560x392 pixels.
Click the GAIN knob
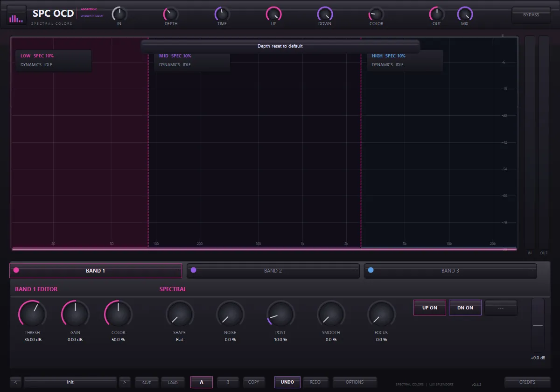pyautogui.click(x=75, y=314)
